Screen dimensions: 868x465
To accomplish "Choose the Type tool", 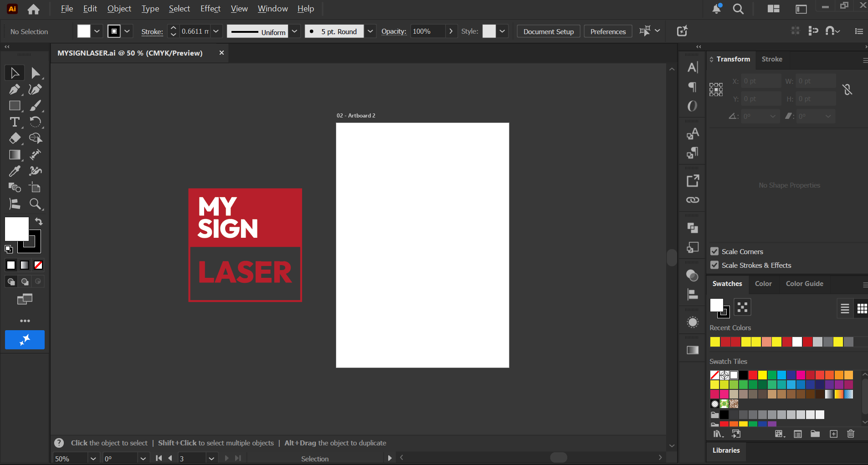I will pos(15,122).
